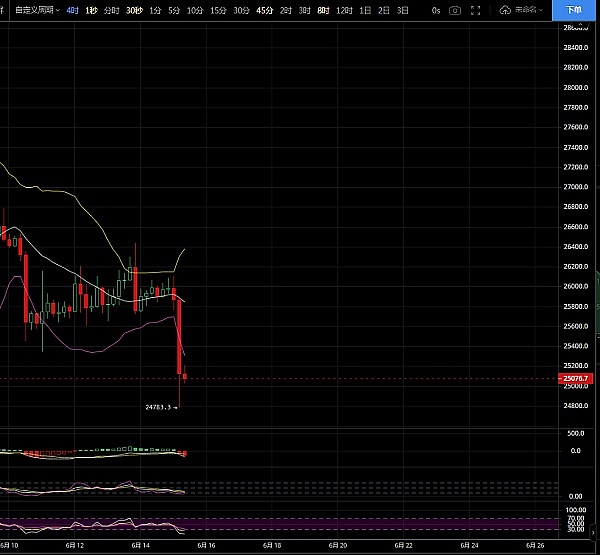The width and height of the screenshot is (600, 555).
Task: Select the 45分 interval
Action: (264, 10)
